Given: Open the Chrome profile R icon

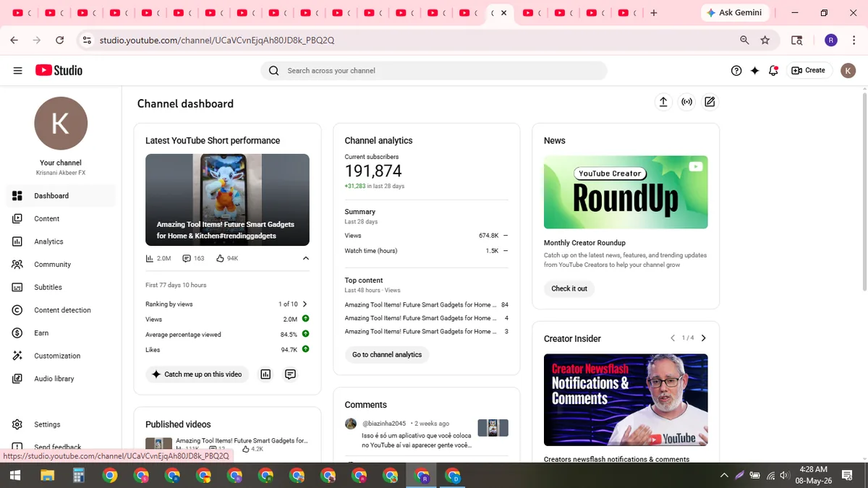Looking at the screenshot, I should 831,40.
